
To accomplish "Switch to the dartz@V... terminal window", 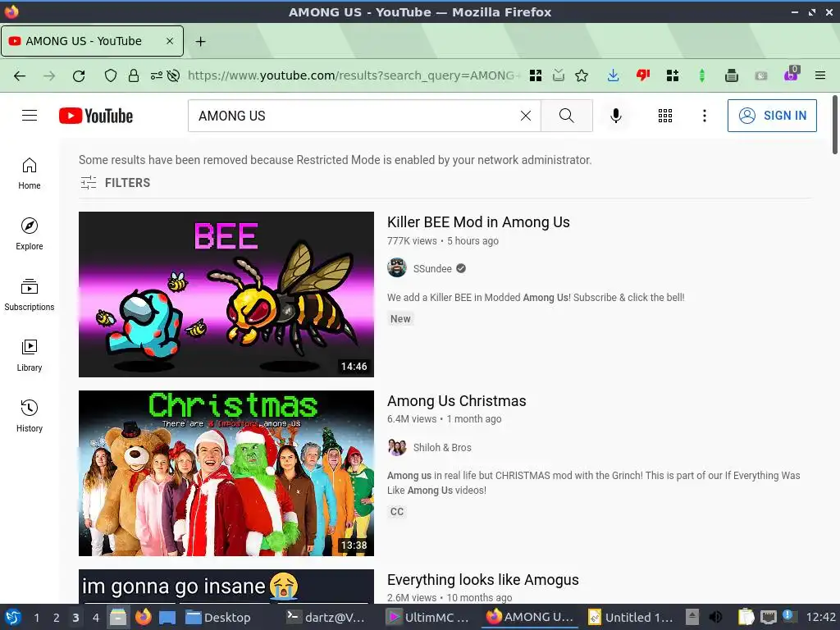I will click(x=325, y=617).
